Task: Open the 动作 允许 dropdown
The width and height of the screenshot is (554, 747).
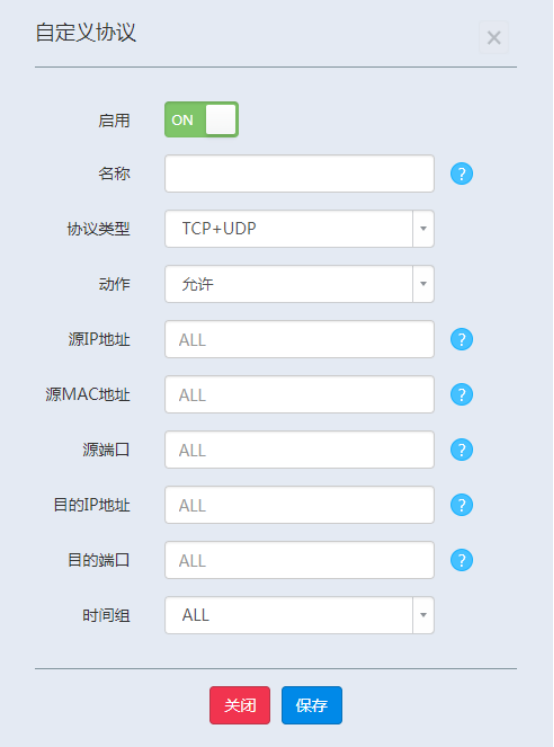Action: [x=299, y=284]
